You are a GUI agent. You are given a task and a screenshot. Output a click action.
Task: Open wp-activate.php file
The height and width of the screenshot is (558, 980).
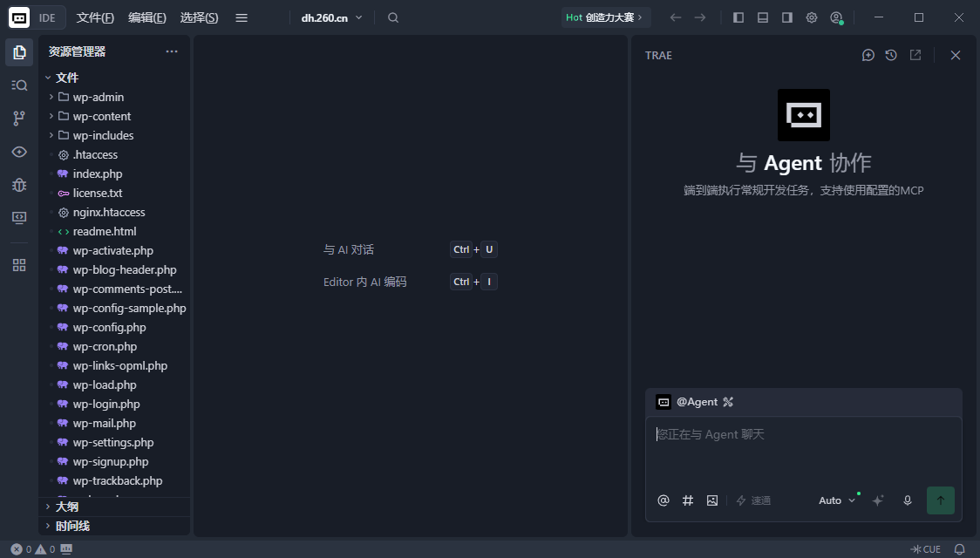[115, 250]
